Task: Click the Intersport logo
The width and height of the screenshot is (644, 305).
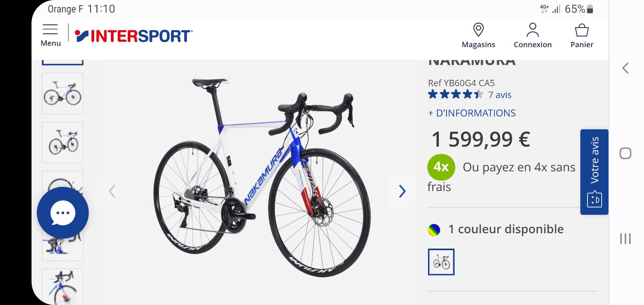Action: (134, 36)
